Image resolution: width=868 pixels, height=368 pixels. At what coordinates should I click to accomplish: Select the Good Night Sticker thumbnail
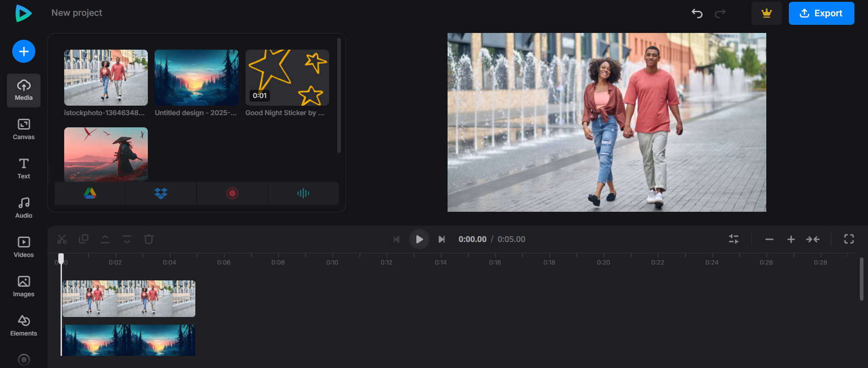tap(287, 78)
